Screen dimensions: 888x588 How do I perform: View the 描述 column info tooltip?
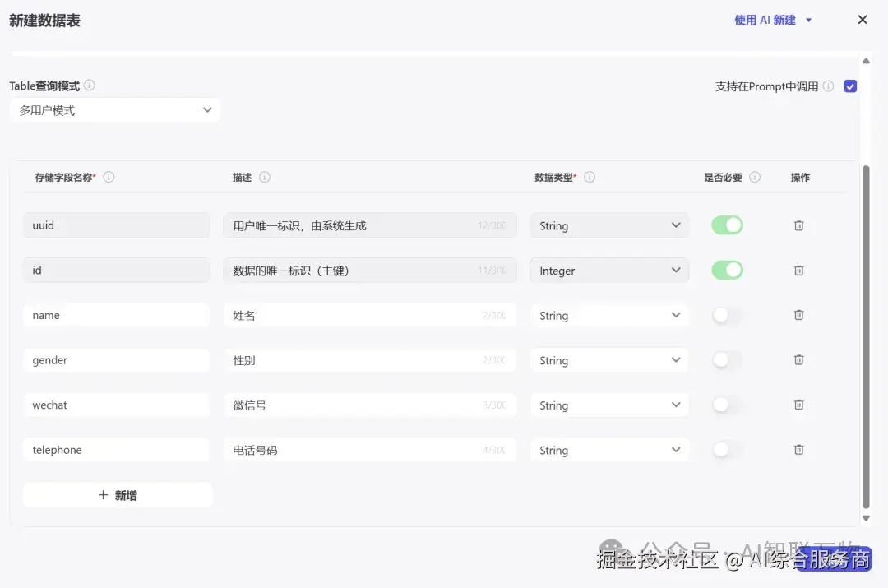click(263, 177)
